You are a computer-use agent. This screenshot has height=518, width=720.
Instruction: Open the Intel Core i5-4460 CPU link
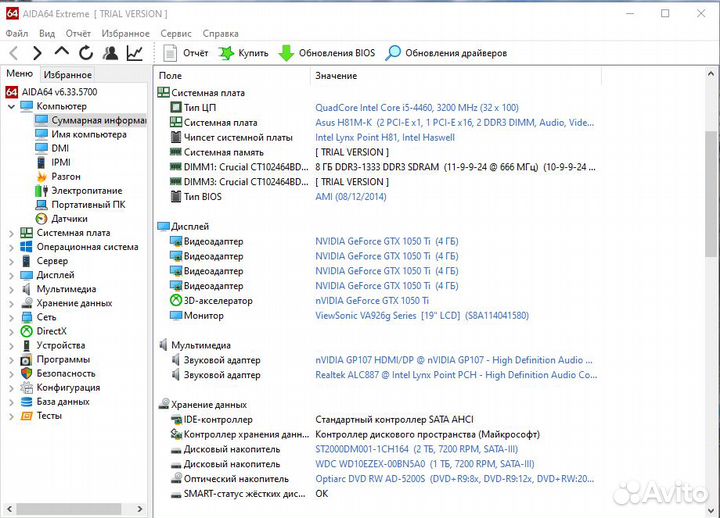[416, 107]
